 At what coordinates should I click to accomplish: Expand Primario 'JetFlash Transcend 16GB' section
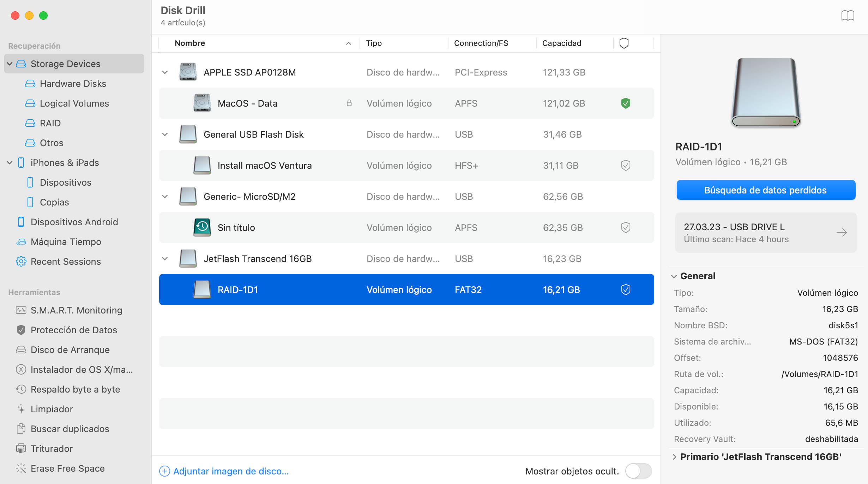point(674,457)
